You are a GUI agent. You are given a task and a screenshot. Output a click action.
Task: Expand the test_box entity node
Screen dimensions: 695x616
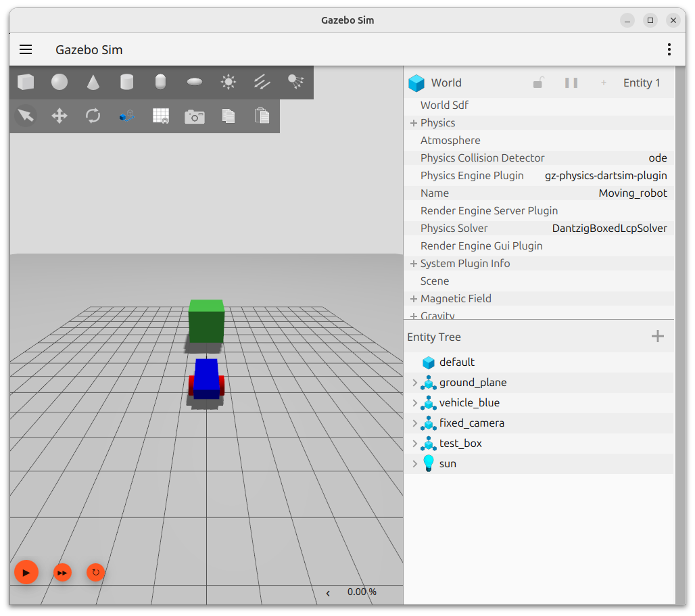click(415, 444)
